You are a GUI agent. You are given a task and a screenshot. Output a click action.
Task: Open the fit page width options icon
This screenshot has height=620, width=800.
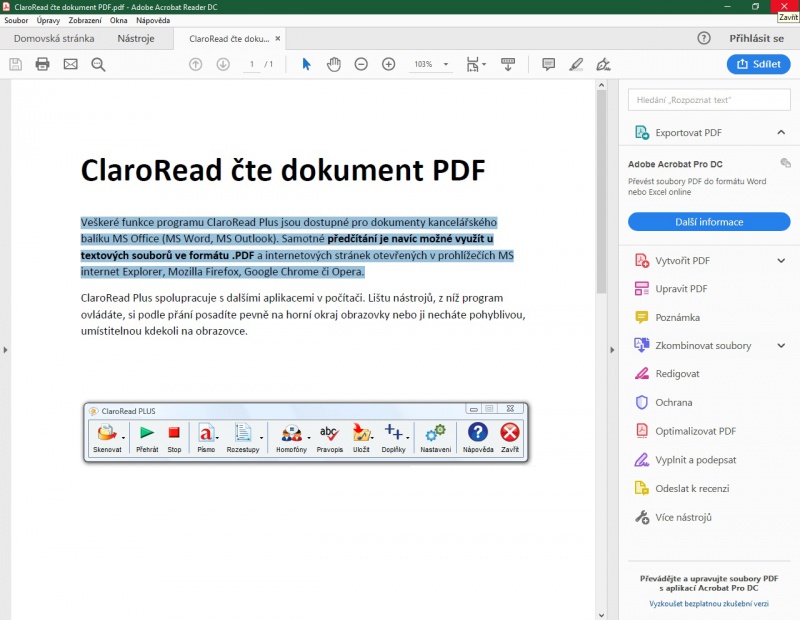[476, 64]
